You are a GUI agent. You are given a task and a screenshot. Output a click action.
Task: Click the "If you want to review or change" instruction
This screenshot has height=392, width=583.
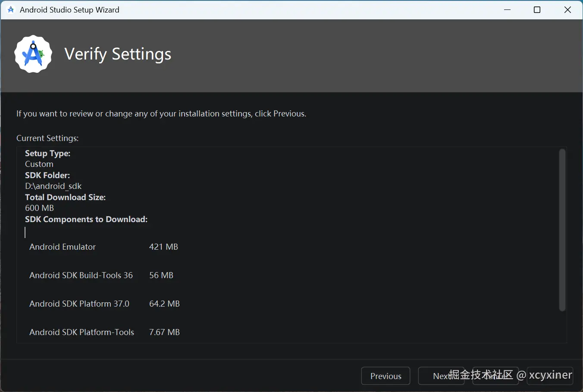[161, 113]
